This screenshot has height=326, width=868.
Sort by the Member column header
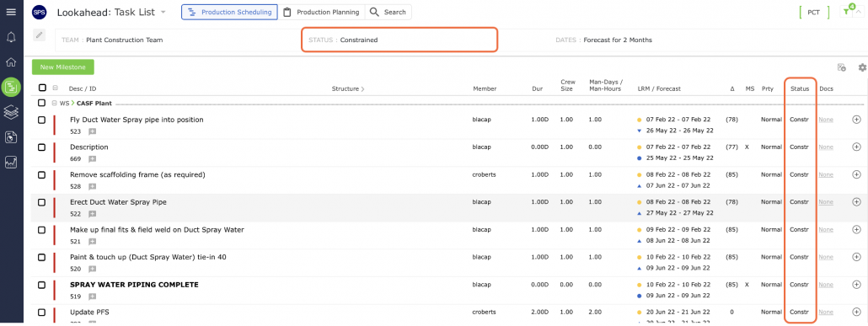[485, 88]
